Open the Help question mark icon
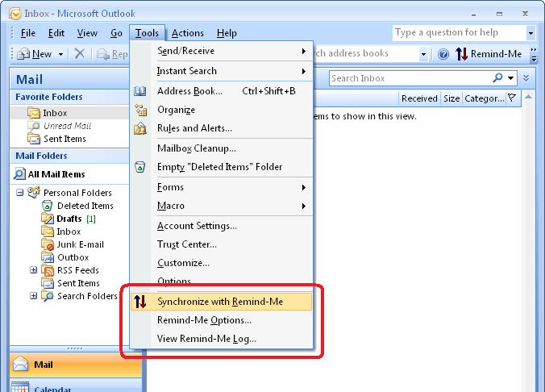 pos(443,54)
